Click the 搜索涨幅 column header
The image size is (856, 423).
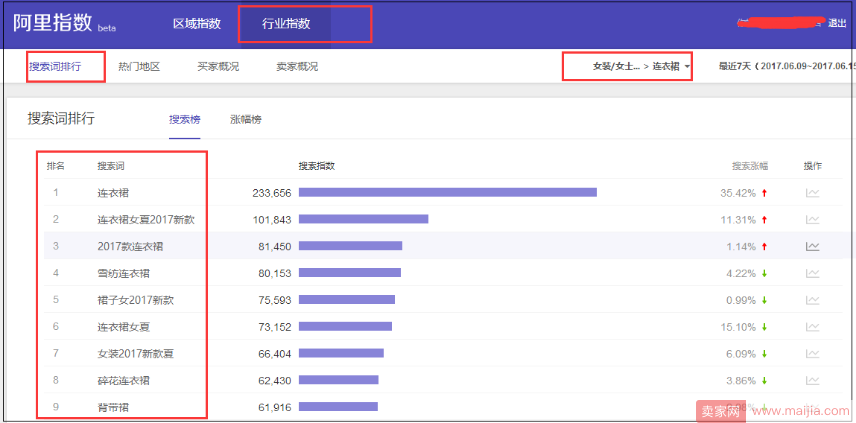tap(750, 166)
